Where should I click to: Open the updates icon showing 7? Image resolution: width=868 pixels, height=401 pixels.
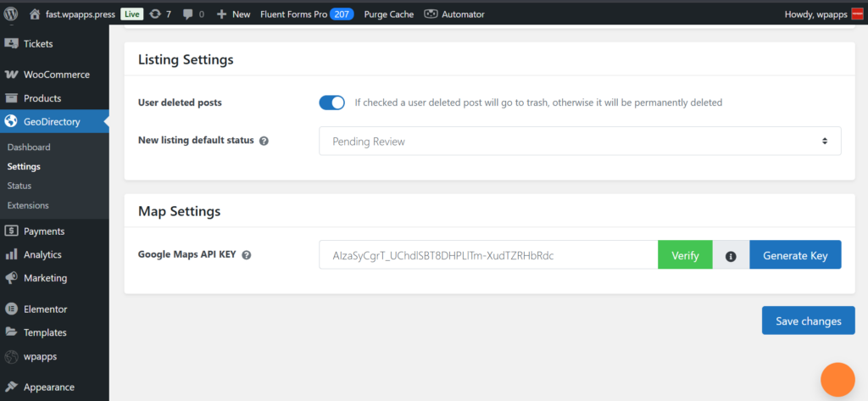tap(161, 14)
